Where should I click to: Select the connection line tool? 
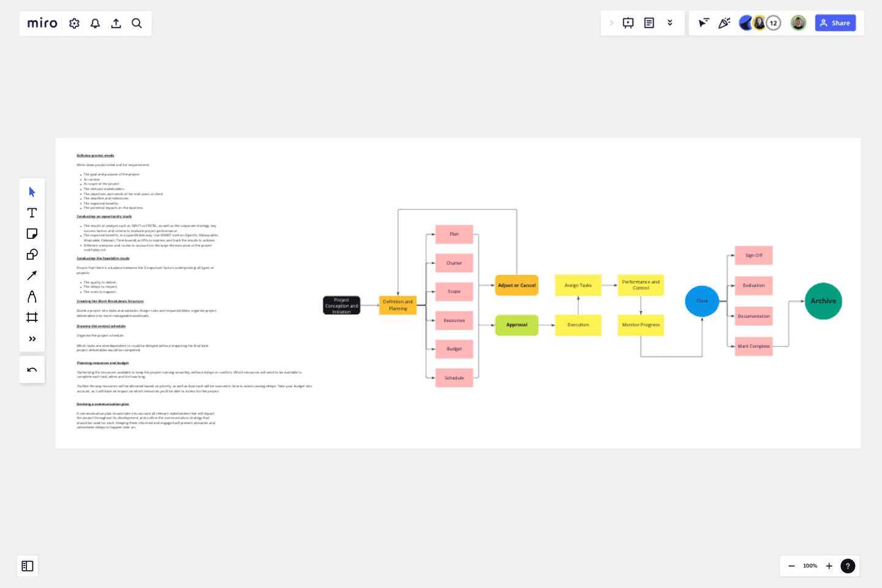click(32, 275)
